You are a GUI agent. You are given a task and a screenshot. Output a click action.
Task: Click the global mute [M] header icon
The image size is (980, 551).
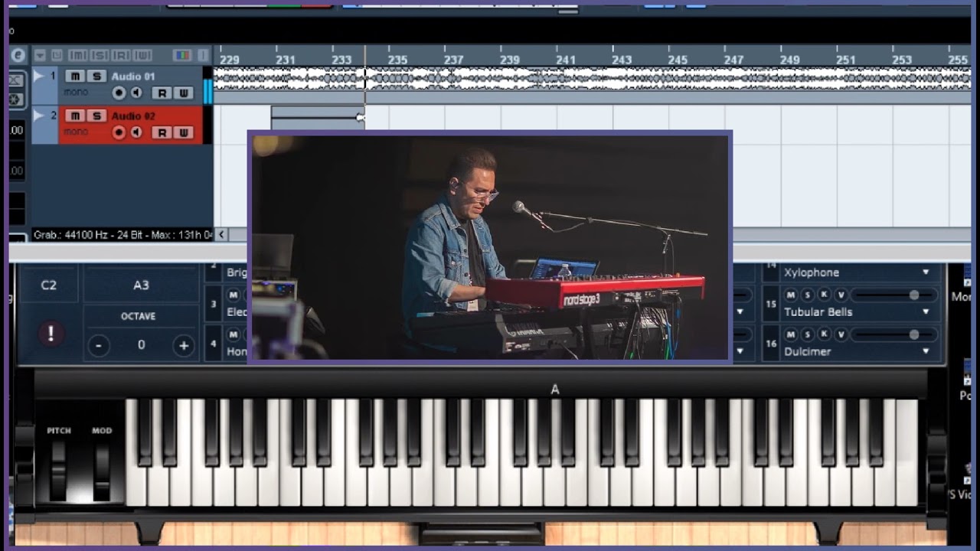77,55
